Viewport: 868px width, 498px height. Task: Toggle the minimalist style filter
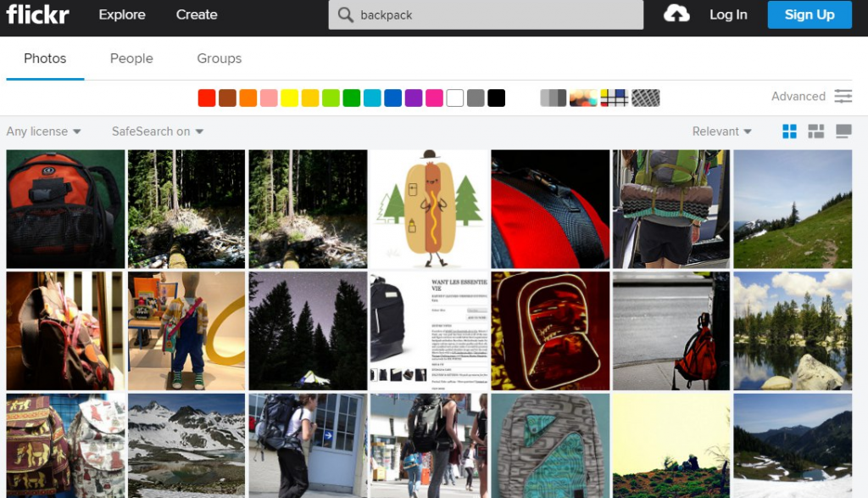pos(615,98)
